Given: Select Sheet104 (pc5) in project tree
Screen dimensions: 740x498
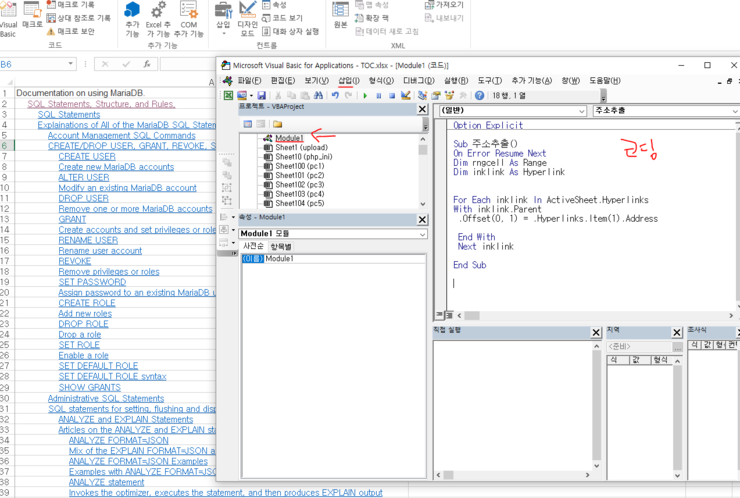Looking at the screenshot, I should click(x=300, y=203).
